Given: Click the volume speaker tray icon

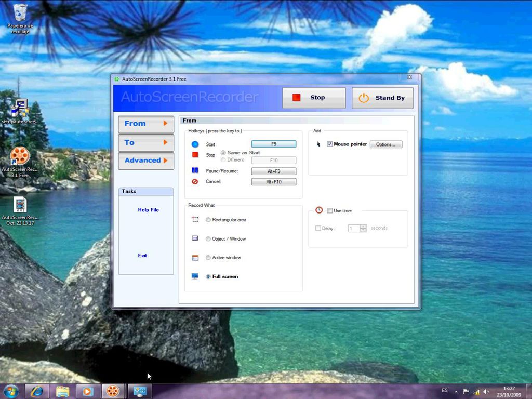Looking at the screenshot, I should 486,392.
